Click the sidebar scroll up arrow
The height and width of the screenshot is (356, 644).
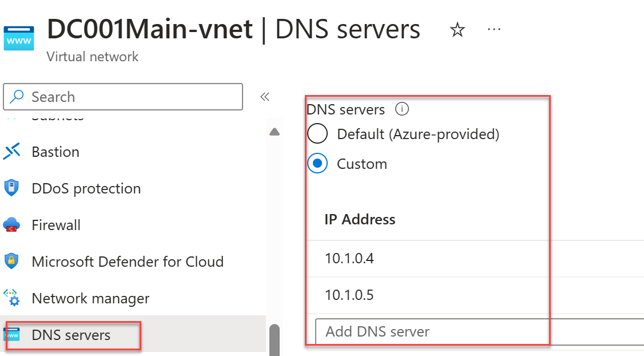[275, 132]
